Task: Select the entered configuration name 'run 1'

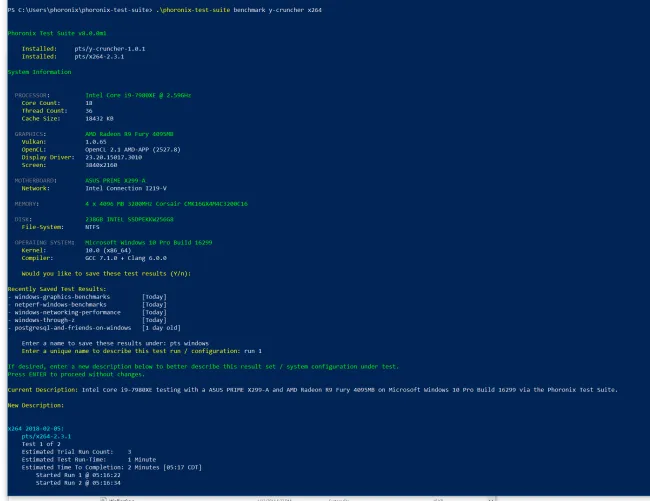Action: click(x=253, y=351)
